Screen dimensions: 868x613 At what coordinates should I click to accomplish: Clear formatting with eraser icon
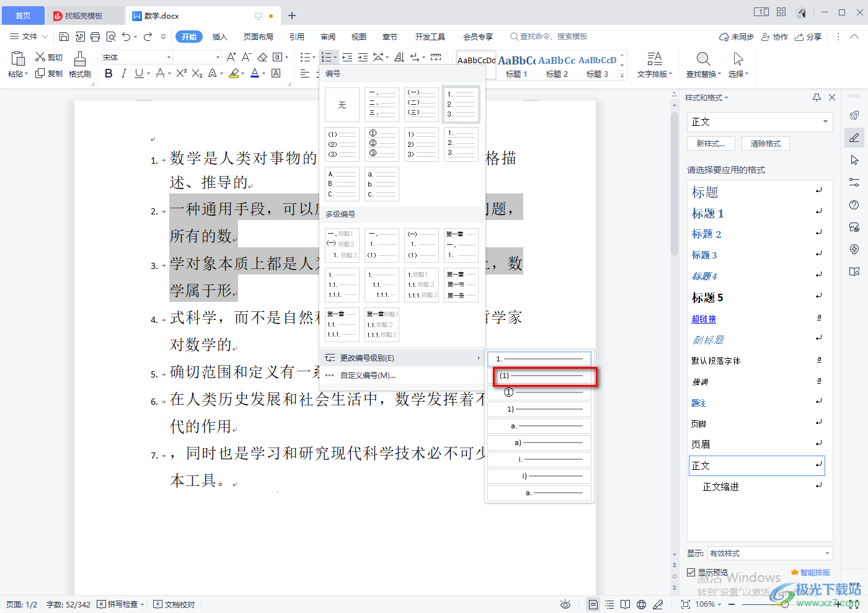coord(262,57)
